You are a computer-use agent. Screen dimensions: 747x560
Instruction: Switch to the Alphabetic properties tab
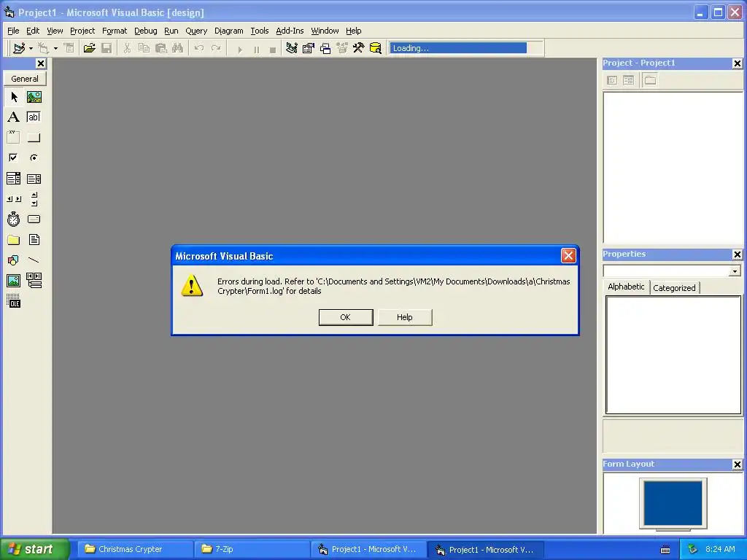(626, 287)
